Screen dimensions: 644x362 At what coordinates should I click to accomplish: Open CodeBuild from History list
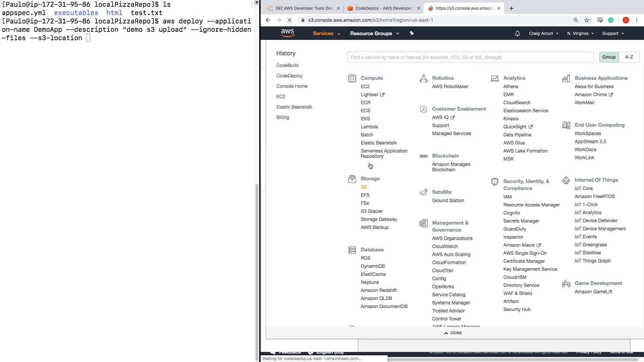[287, 65]
